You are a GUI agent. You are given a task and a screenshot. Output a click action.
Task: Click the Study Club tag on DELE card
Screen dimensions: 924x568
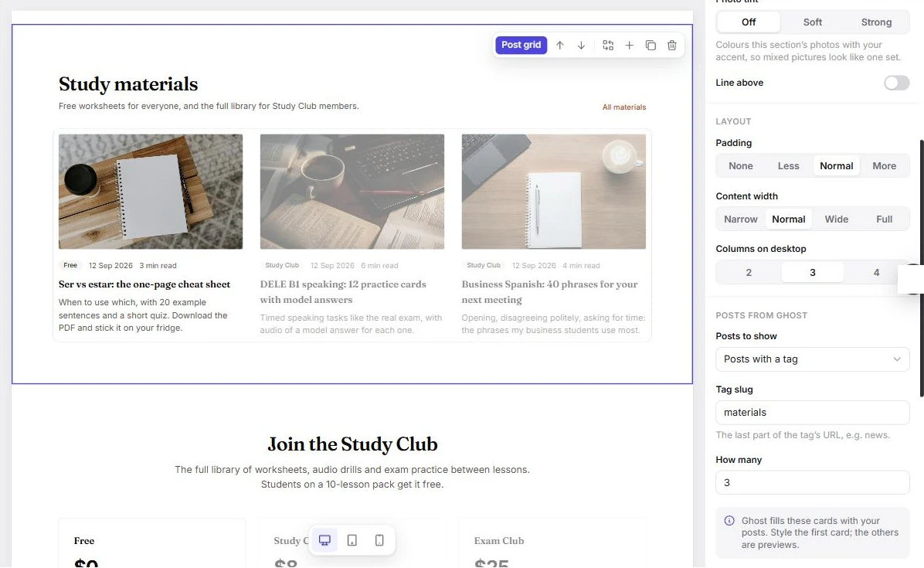point(282,265)
